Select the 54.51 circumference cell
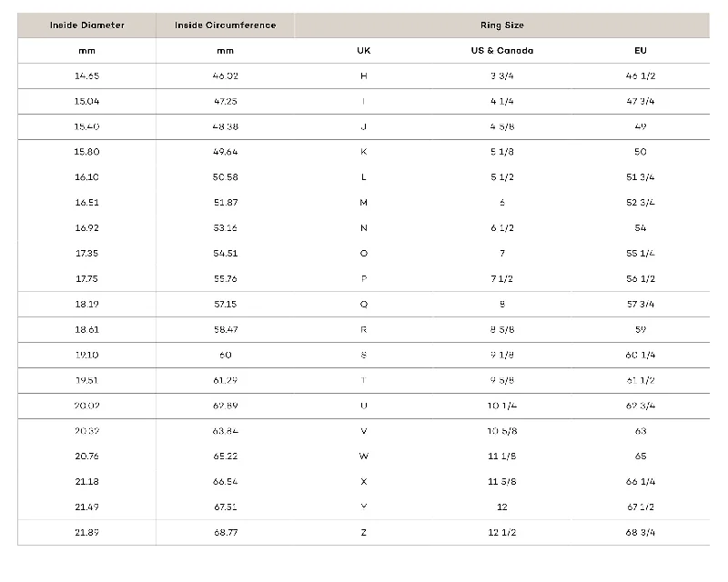The width and height of the screenshot is (728, 582). [x=225, y=254]
